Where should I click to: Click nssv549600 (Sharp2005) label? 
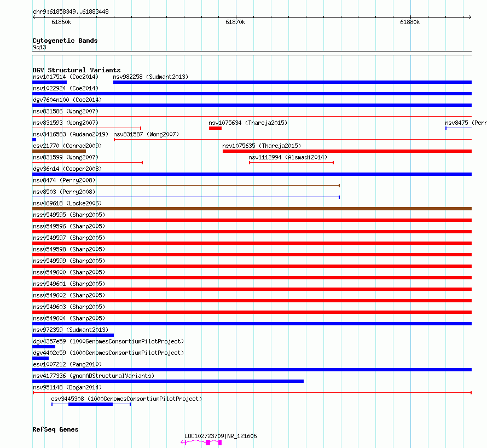69,272
